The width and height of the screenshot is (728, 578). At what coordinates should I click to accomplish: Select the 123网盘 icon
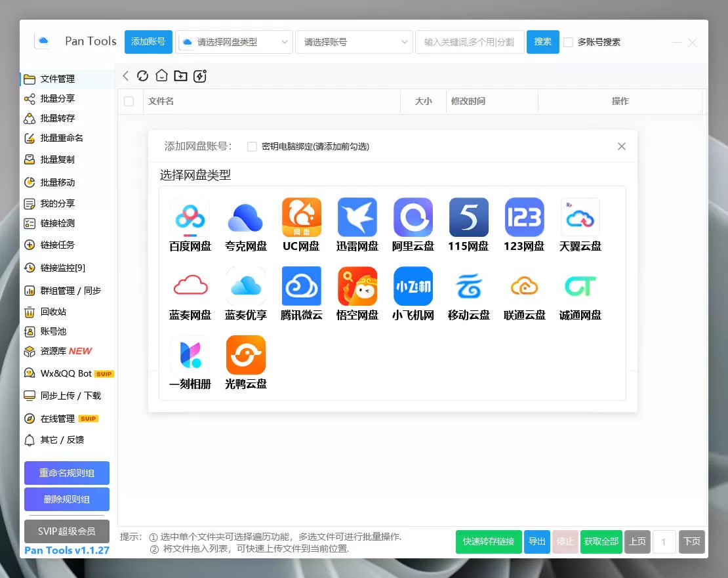coord(524,217)
